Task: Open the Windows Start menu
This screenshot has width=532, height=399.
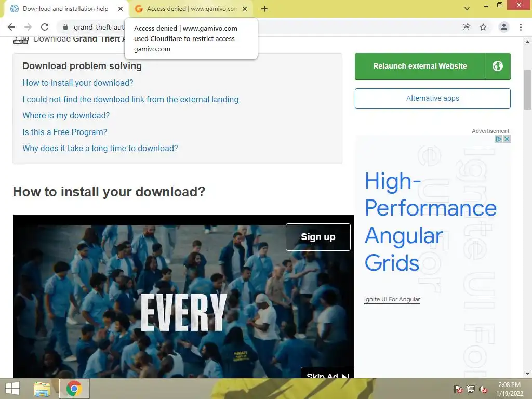Action: point(12,389)
